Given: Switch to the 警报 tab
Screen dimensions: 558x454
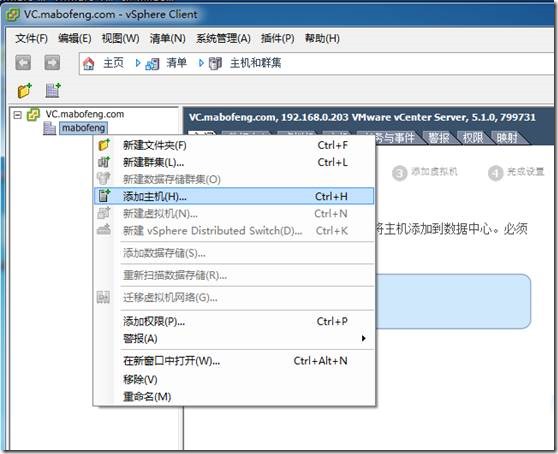Looking at the screenshot, I should coord(438,137).
